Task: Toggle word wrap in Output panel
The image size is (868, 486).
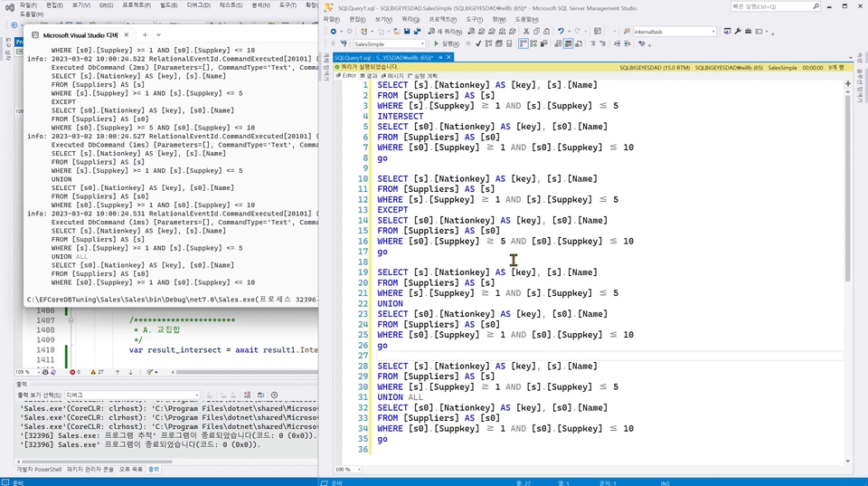Action: tap(260, 395)
